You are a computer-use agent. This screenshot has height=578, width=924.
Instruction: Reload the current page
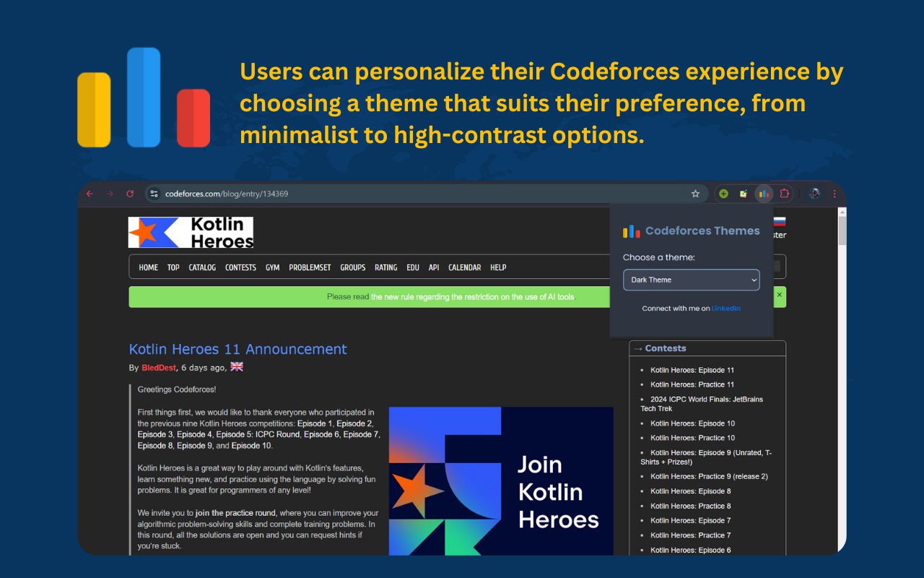click(x=130, y=194)
